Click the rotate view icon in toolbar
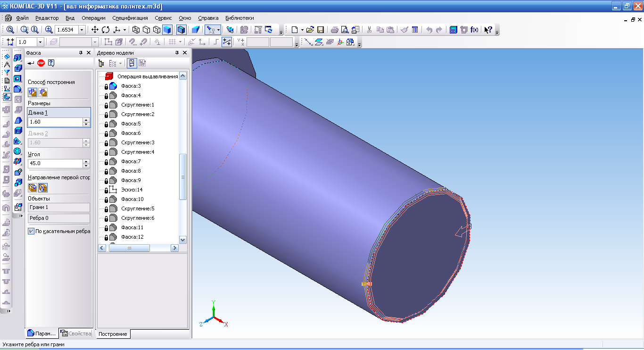 click(106, 30)
